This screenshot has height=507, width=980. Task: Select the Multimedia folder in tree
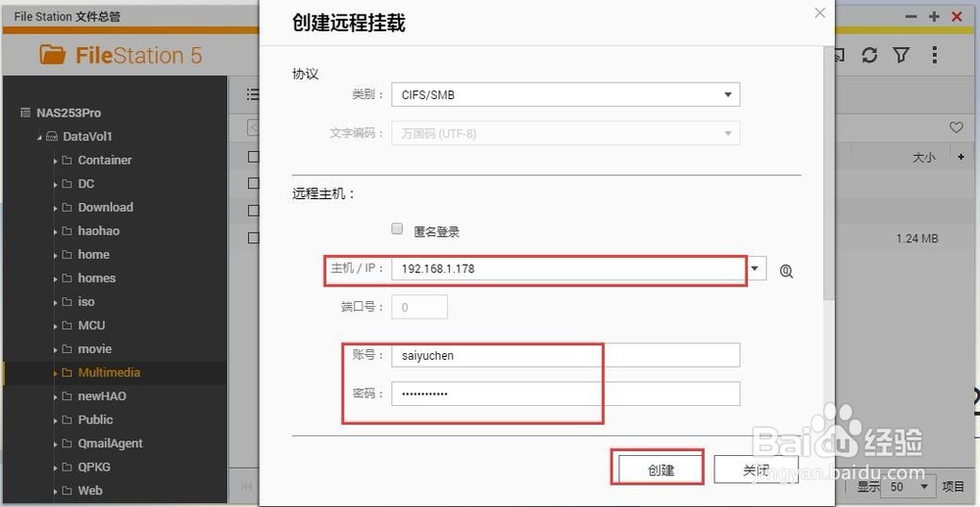pyautogui.click(x=109, y=373)
